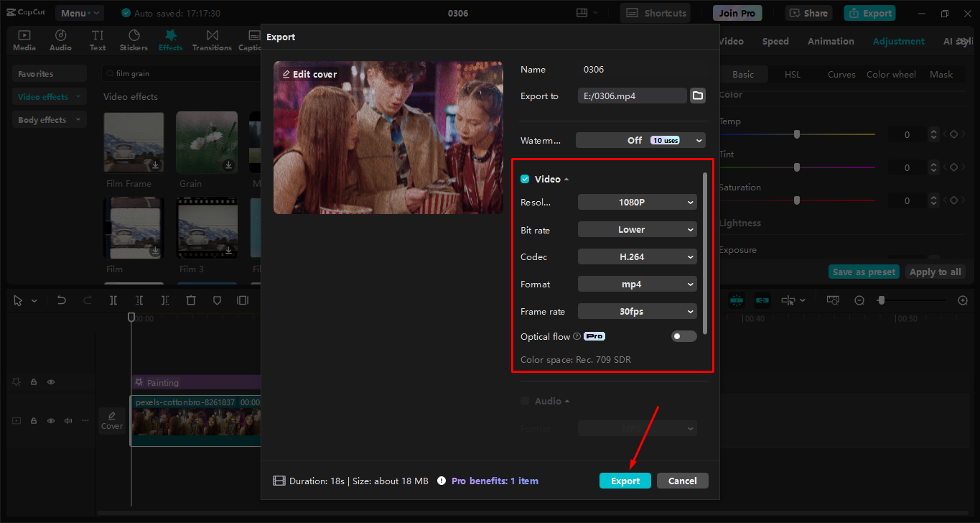980x523 pixels.
Task: Click the Undo icon above the timeline
Action: pos(61,300)
